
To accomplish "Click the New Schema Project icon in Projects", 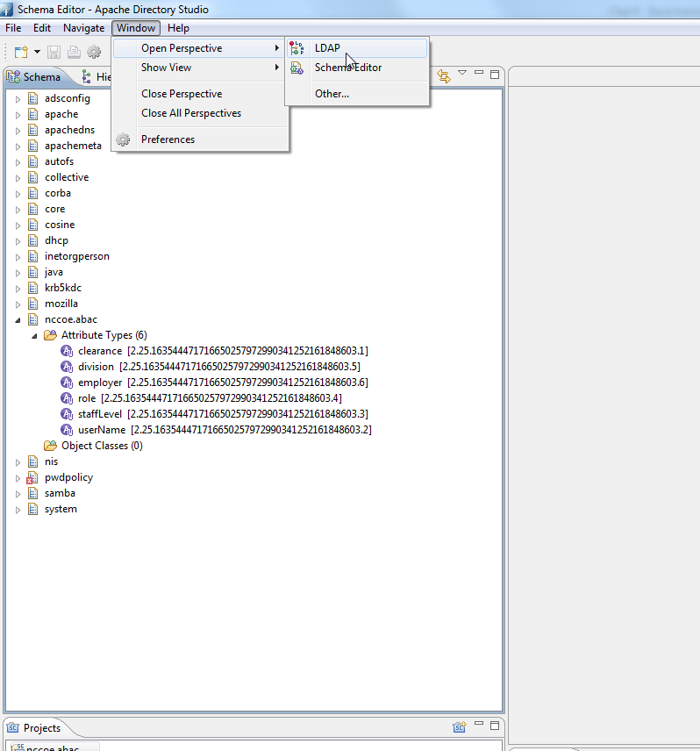I will pos(459,727).
